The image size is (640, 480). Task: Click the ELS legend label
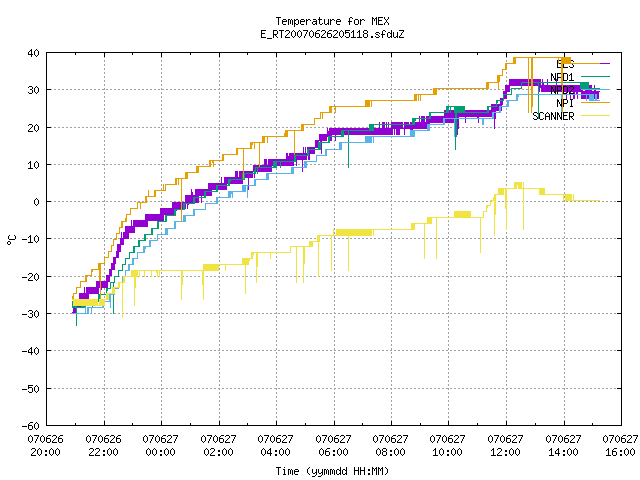tap(565, 64)
